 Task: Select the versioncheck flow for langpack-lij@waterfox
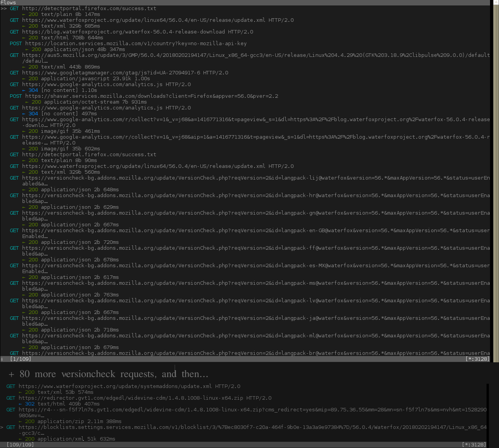250,181
